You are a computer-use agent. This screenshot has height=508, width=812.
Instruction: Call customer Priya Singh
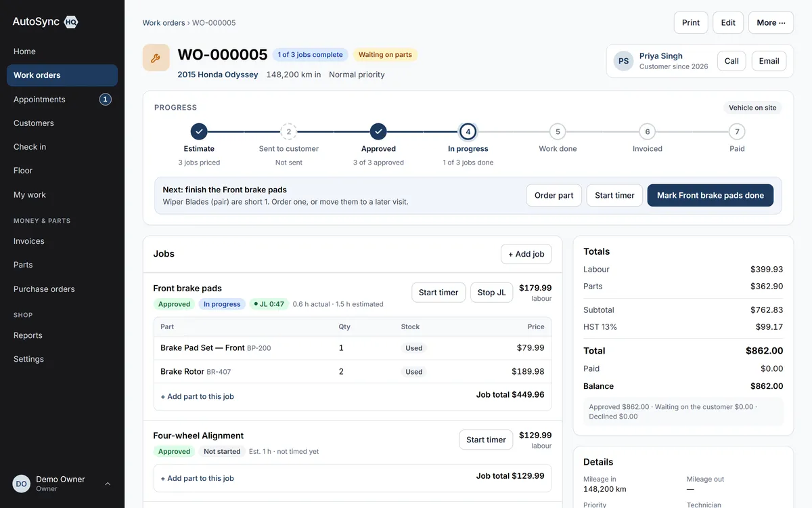pos(731,61)
